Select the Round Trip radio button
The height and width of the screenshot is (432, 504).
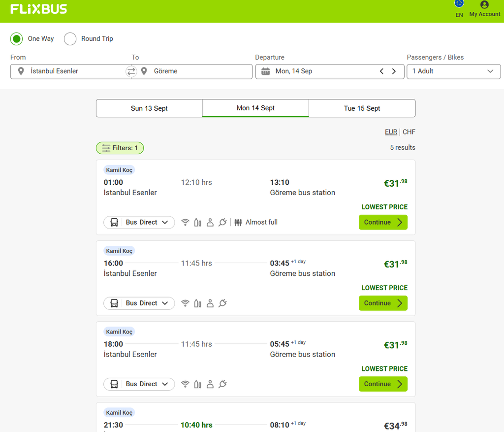[70, 39]
